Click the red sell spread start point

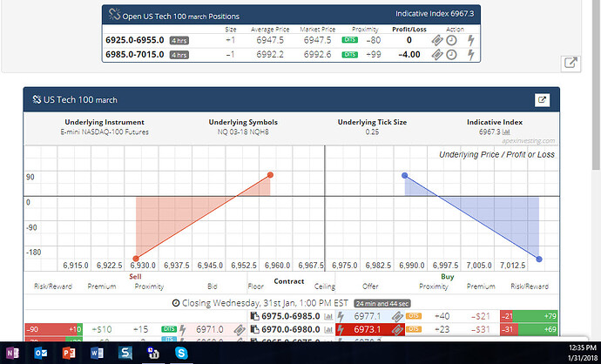pyautogui.click(x=136, y=259)
